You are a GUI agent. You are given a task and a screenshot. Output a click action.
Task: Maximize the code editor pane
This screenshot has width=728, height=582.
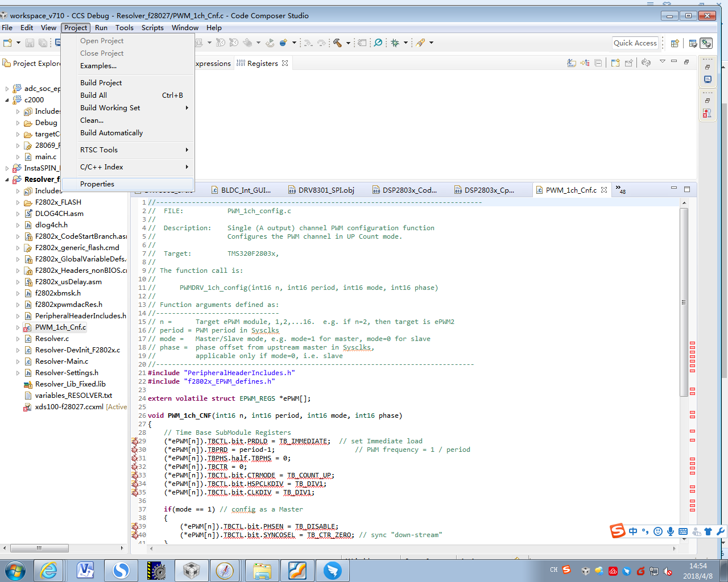pos(686,189)
